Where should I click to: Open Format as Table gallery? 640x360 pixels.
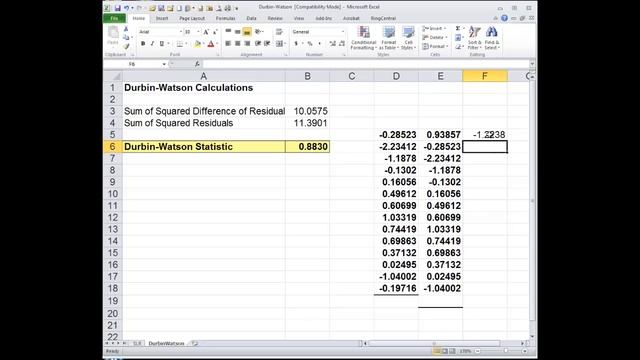tap(388, 38)
